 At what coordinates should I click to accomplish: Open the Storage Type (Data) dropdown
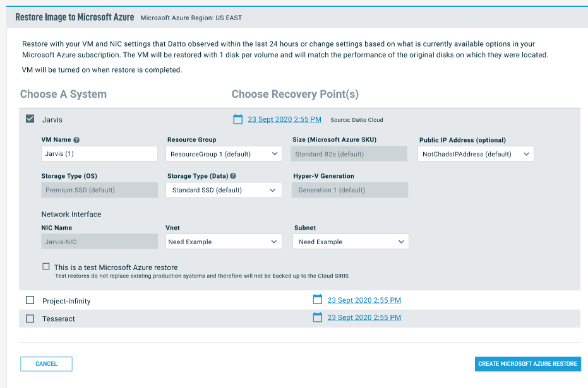pyautogui.click(x=224, y=190)
